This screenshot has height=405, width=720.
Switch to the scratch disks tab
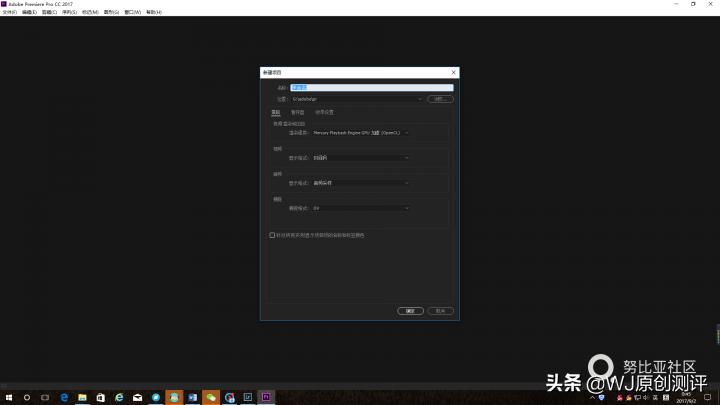click(297, 113)
